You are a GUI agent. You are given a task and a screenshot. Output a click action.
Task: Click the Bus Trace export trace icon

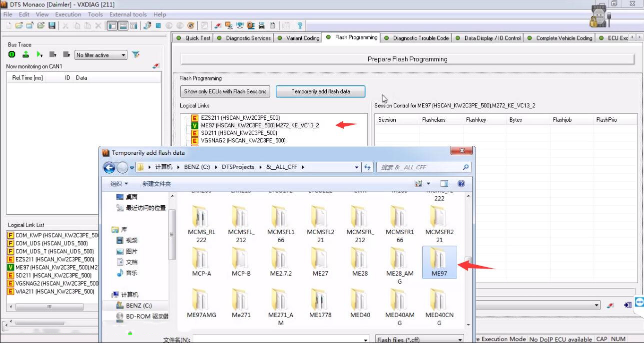(x=25, y=54)
